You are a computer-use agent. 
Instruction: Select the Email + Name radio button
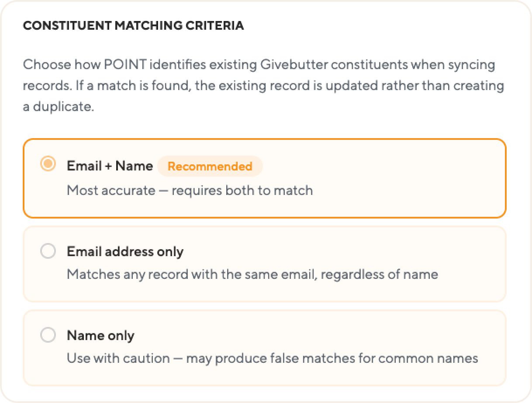pos(48,164)
